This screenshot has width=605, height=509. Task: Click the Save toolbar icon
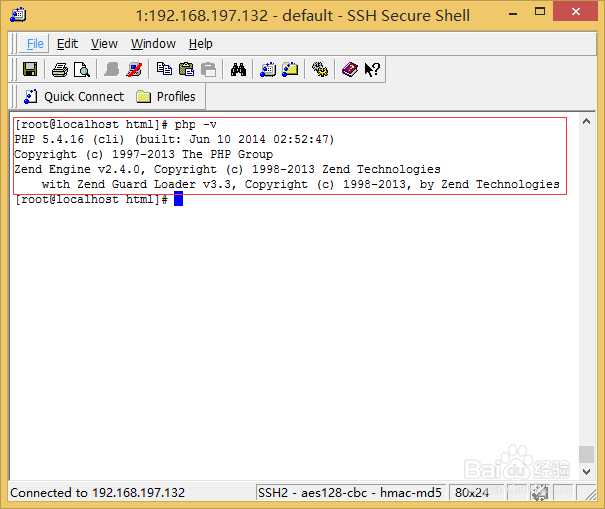30,69
